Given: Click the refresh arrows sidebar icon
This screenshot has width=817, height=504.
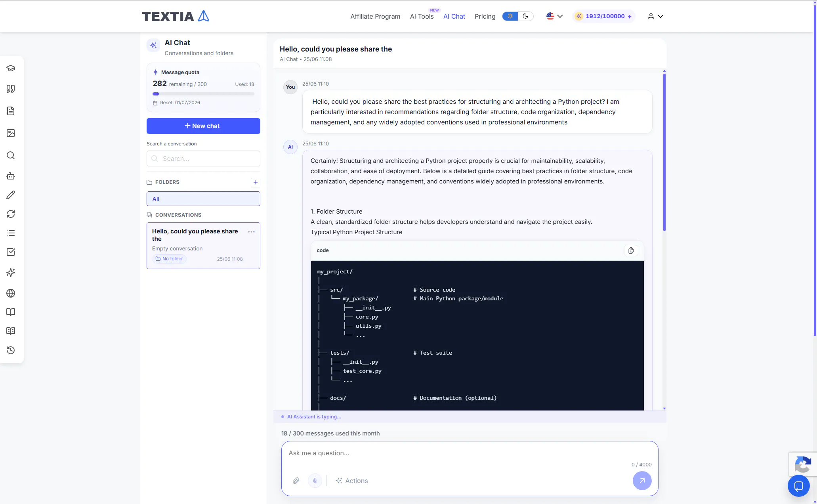Looking at the screenshot, I should coord(11,214).
